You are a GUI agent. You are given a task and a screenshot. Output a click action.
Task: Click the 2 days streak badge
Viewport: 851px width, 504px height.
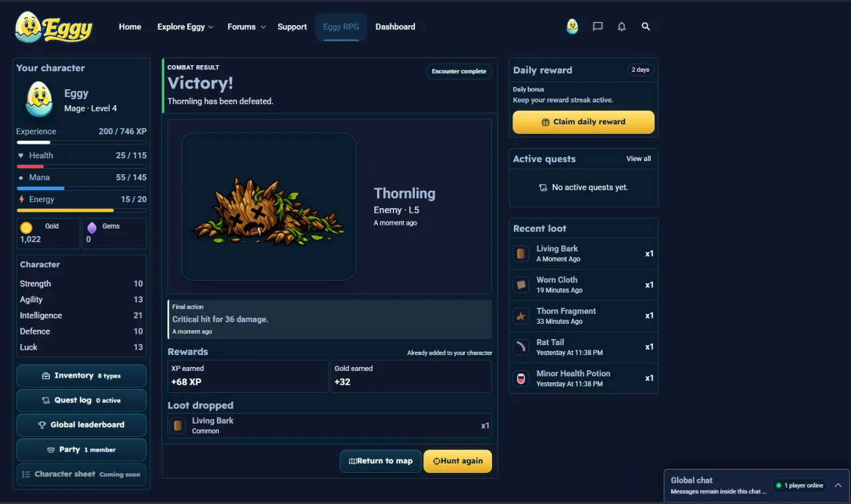[x=640, y=70]
